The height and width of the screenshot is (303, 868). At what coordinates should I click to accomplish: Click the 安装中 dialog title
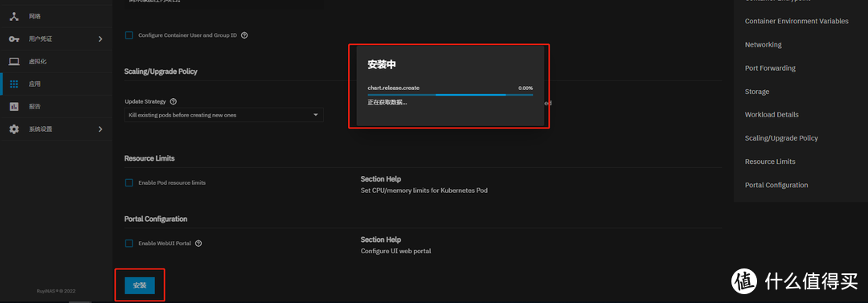382,65
